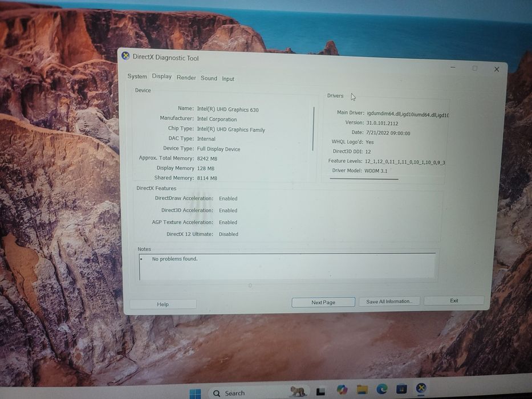Close the DirectX Diagnostic Tool window
Image resolution: width=532 pixels, height=399 pixels.
tap(497, 69)
